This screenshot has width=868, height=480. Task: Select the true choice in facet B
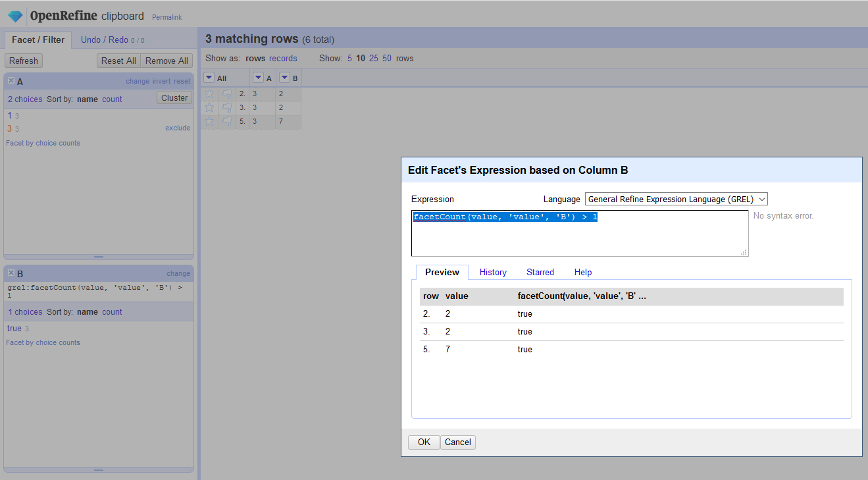[14, 329]
